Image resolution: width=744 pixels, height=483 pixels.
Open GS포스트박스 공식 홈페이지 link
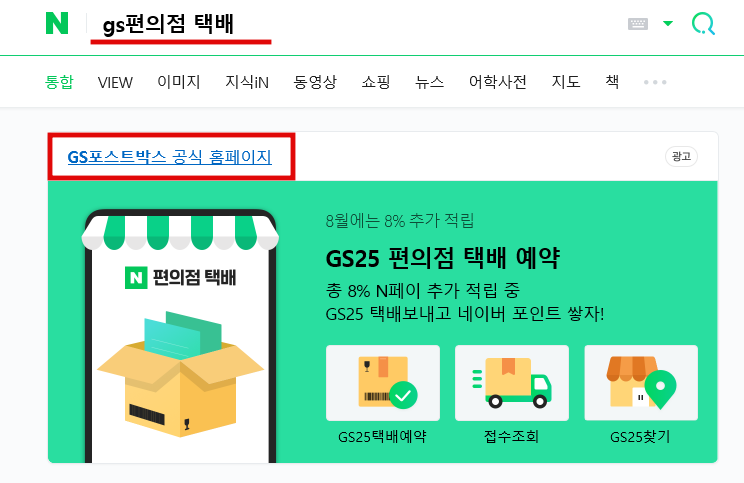pyautogui.click(x=169, y=157)
